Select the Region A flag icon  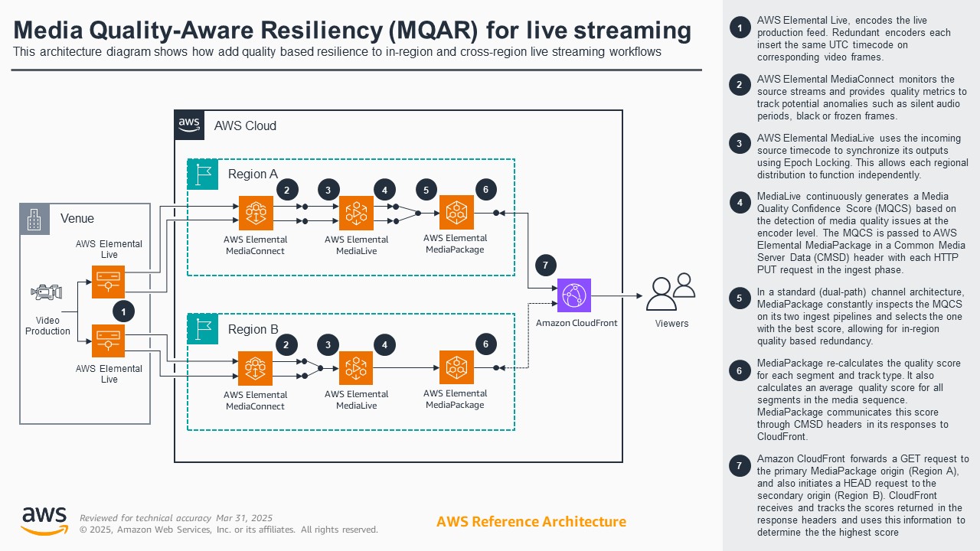pos(201,174)
